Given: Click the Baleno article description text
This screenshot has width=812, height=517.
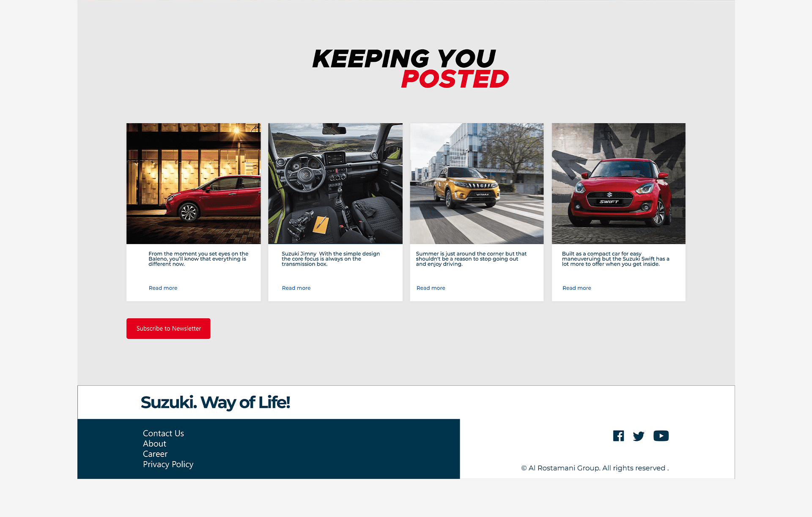Looking at the screenshot, I should (198, 259).
